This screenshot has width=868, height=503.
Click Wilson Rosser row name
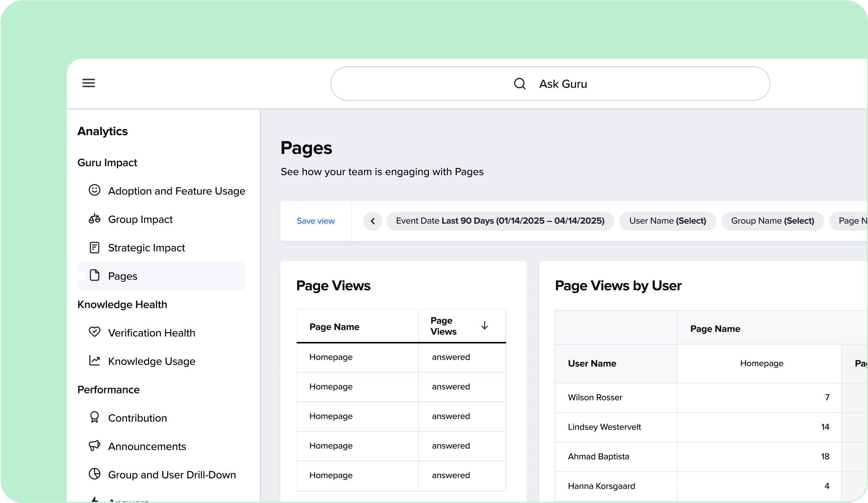pyautogui.click(x=595, y=397)
